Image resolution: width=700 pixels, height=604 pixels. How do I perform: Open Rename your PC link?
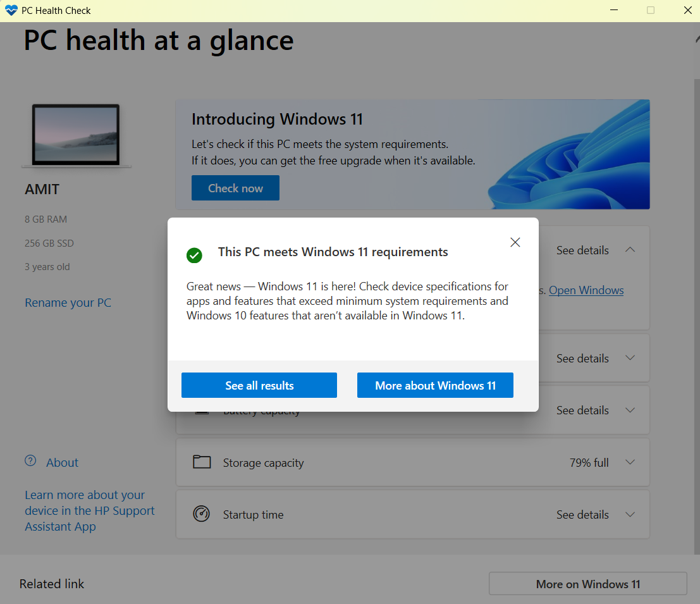coord(68,303)
